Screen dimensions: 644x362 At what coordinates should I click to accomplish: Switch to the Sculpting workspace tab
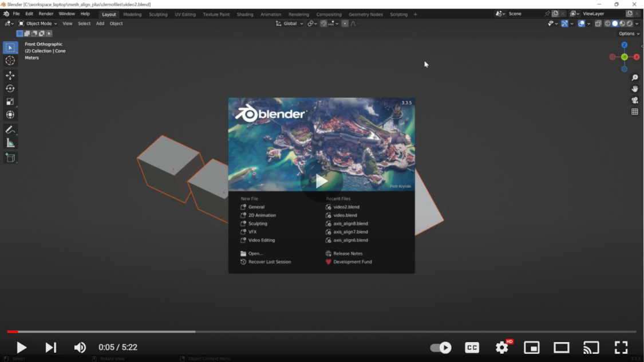pyautogui.click(x=158, y=14)
